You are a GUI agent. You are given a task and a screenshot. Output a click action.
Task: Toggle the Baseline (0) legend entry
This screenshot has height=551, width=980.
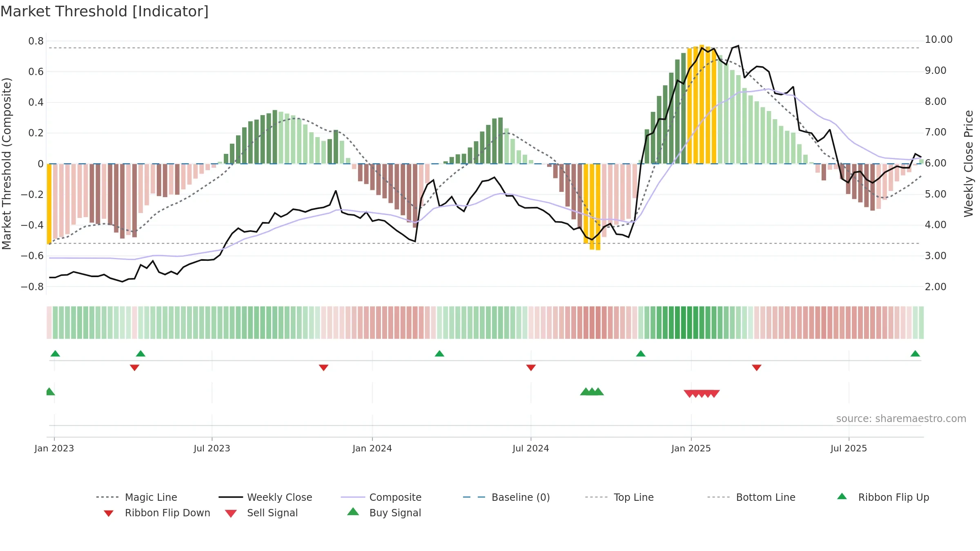point(506,497)
